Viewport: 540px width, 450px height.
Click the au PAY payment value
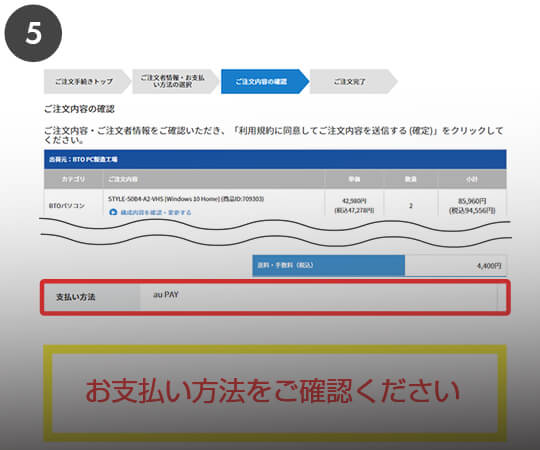pos(166,294)
